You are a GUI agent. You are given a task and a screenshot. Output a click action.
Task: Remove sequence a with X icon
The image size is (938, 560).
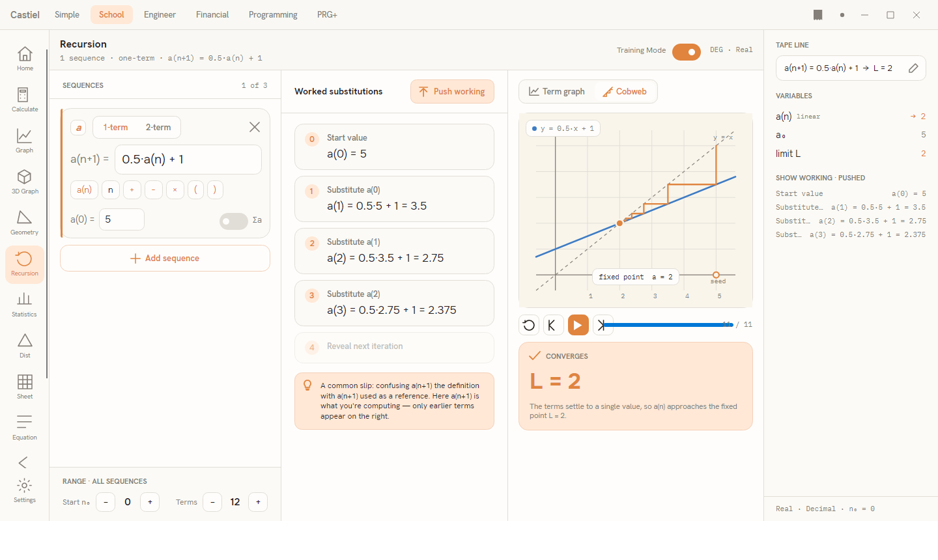255,127
